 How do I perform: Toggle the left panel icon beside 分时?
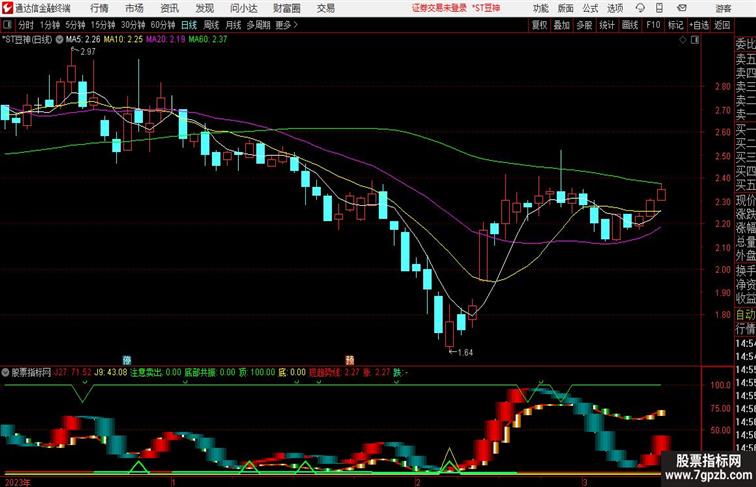(x=7, y=25)
